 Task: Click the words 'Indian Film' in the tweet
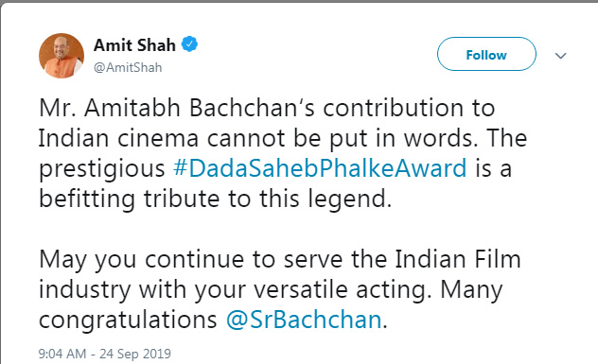(458, 259)
